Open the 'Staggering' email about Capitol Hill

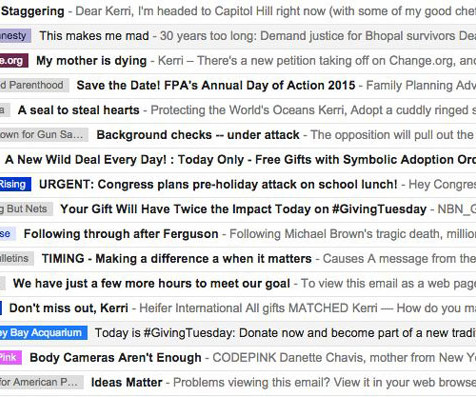[x=238, y=12]
